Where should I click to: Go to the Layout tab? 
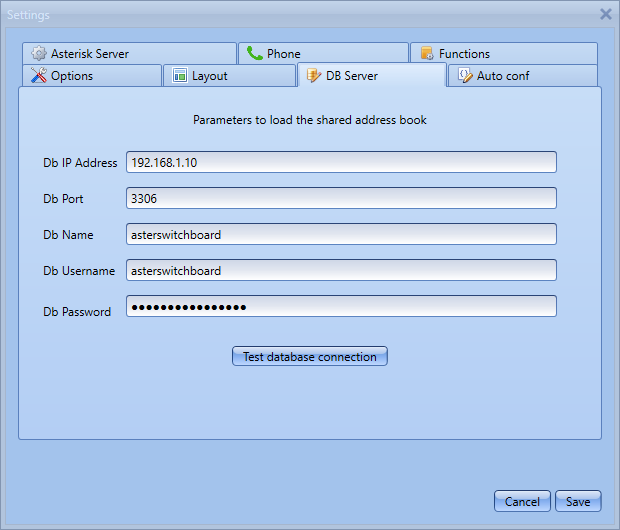click(229, 75)
